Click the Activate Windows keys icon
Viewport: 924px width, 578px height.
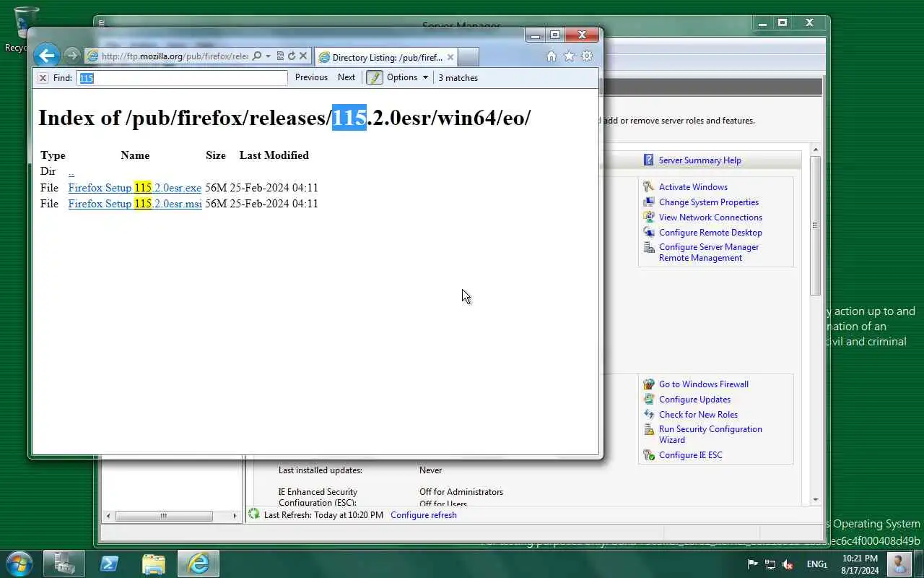pos(648,187)
